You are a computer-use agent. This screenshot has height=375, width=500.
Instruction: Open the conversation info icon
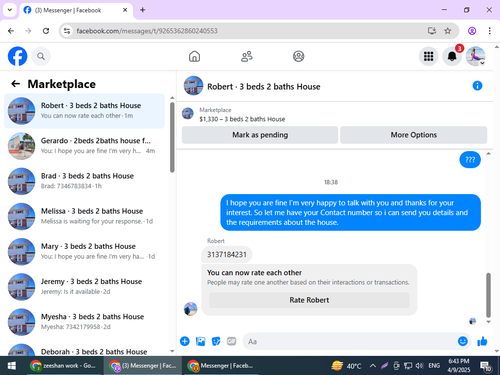coord(477,86)
